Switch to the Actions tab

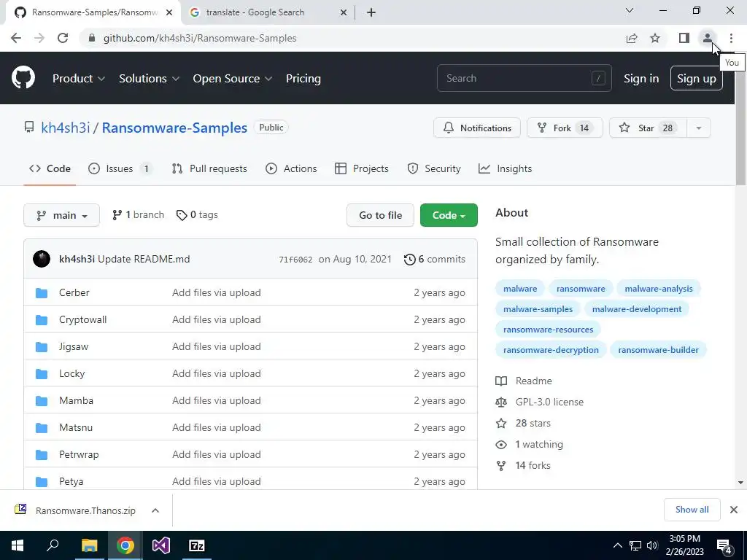point(291,168)
